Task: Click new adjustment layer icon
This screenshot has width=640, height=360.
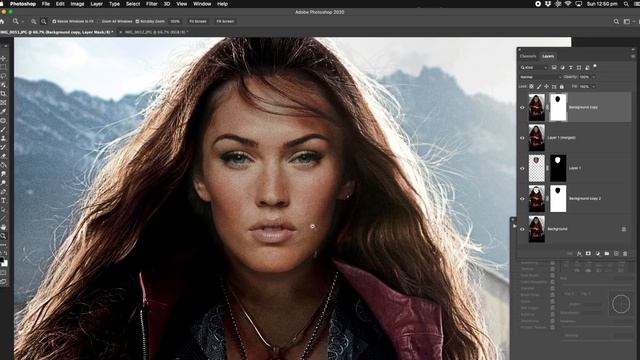Action: 598,253
